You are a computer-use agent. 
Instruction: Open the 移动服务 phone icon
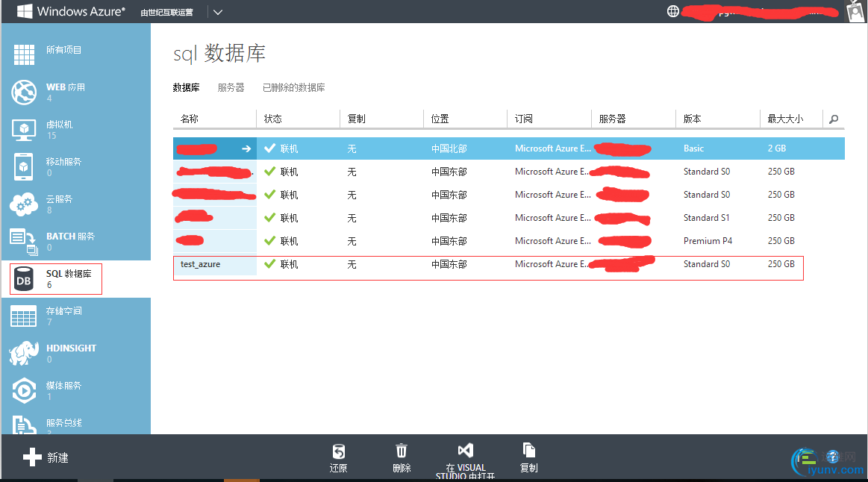(x=23, y=166)
